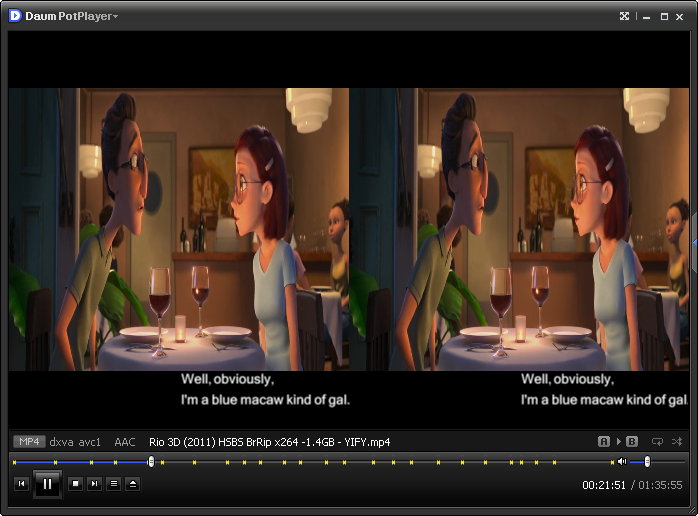This screenshot has width=698, height=516.
Task: Open the playlist panel icon
Action: tap(113, 484)
